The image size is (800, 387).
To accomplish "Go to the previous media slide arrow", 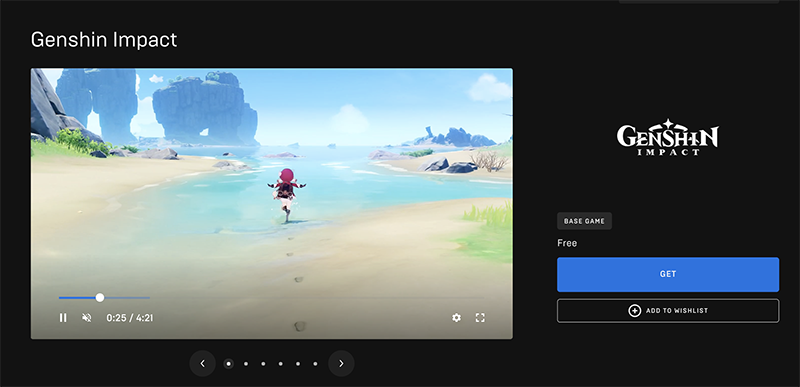I will 203,364.
